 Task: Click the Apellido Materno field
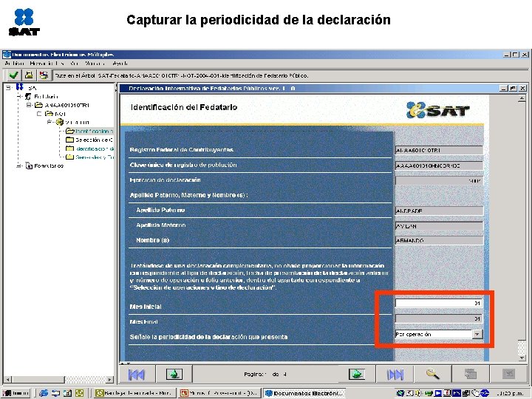coord(439,226)
